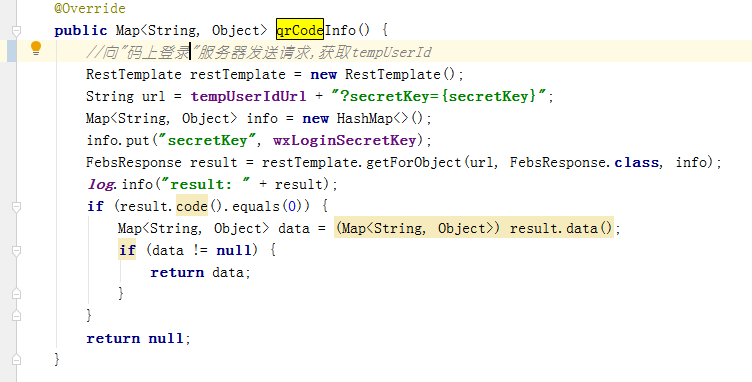This screenshot has width=752, height=382.
Task: Click the return null statement
Action: coord(138,338)
